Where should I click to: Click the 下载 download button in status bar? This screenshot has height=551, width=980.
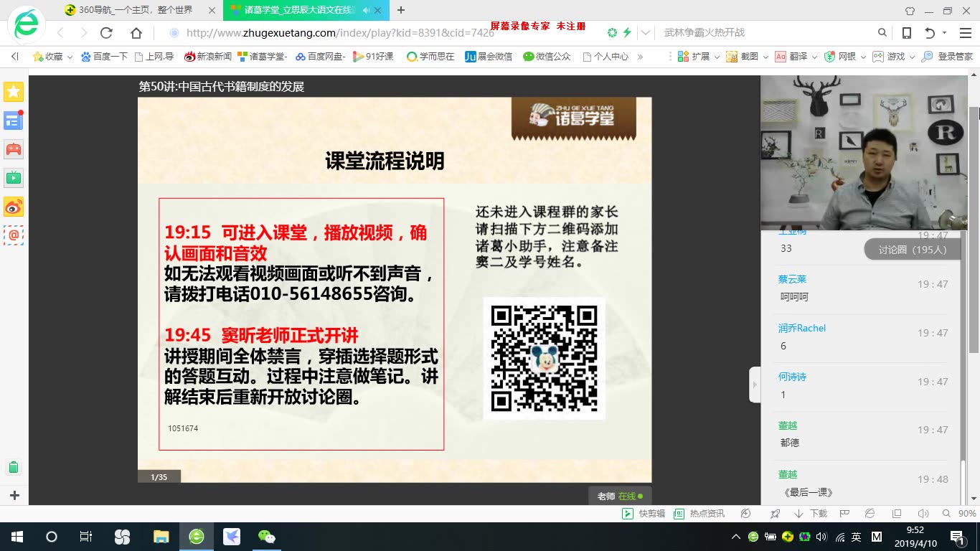[811, 514]
